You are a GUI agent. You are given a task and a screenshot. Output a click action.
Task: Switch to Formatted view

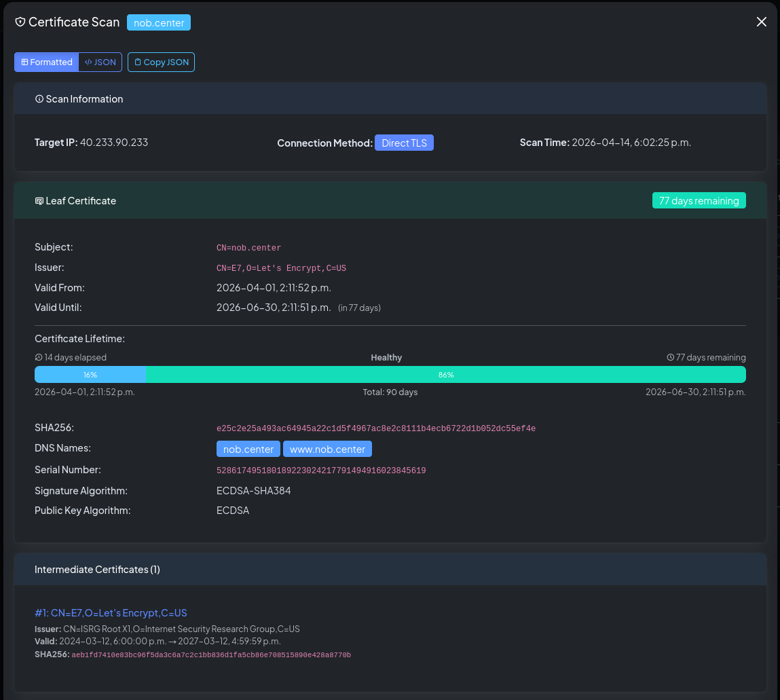click(x=47, y=62)
